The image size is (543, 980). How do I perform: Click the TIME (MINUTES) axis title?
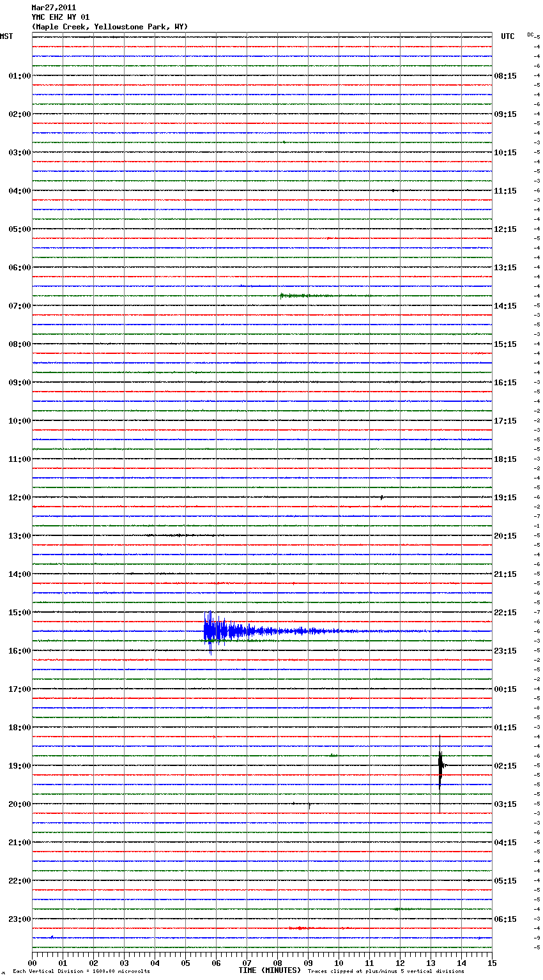coord(270,970)
